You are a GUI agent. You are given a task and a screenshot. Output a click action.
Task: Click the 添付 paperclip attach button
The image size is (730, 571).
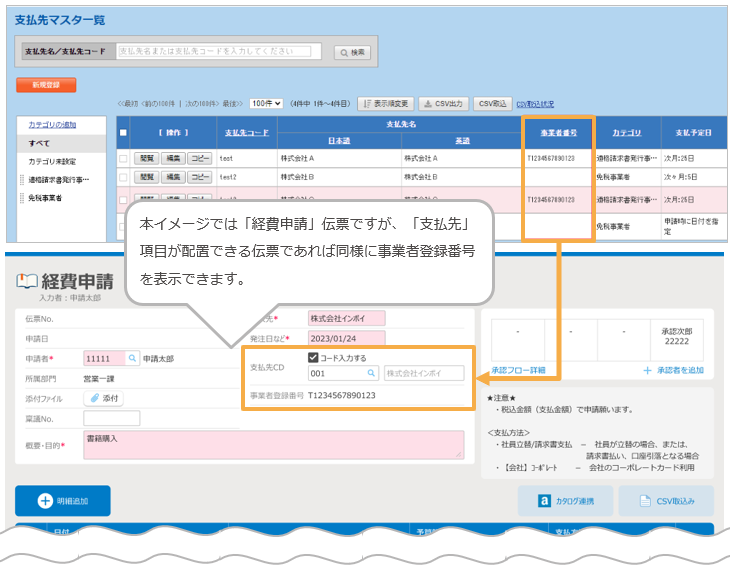tap(103, 398)
